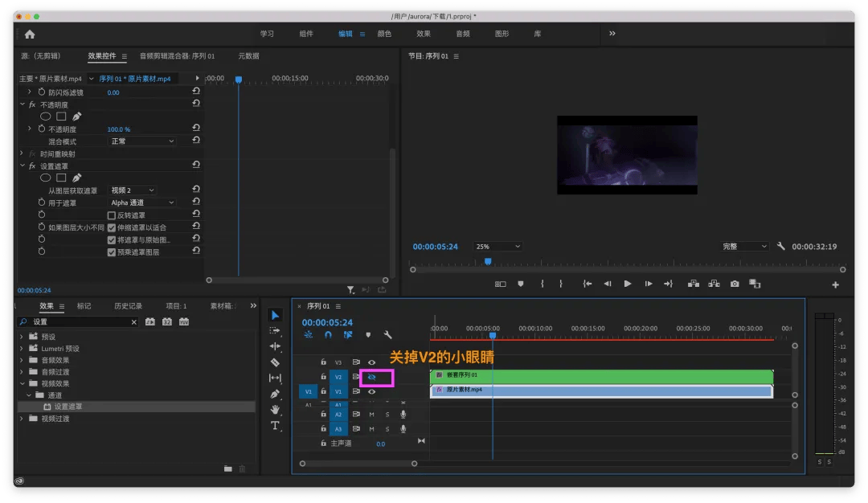The height and width of the screenshot is (503, 868).
Task: Toggle Linked Selection in timeline
Action: (348, 335)
